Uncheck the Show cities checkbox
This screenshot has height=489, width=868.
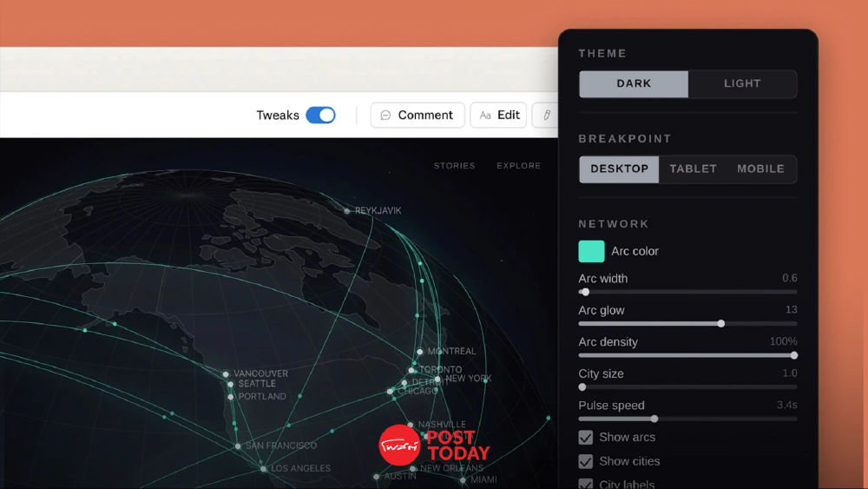[585, 461]
